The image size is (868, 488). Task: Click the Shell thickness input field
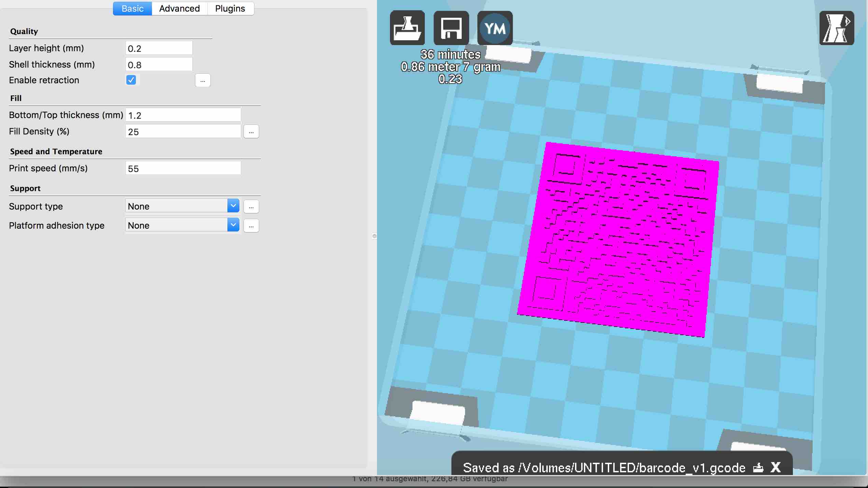(159, 64)
